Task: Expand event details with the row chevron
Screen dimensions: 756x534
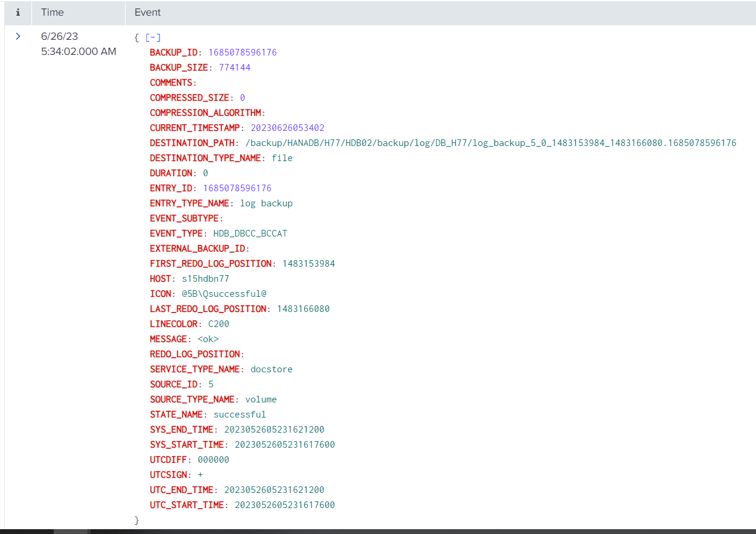Action: [18, 37]
